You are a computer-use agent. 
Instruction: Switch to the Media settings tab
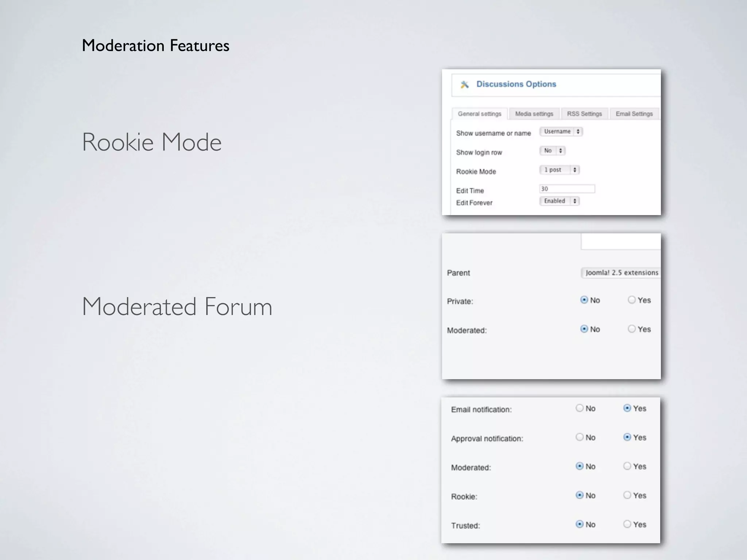point(534,114)
